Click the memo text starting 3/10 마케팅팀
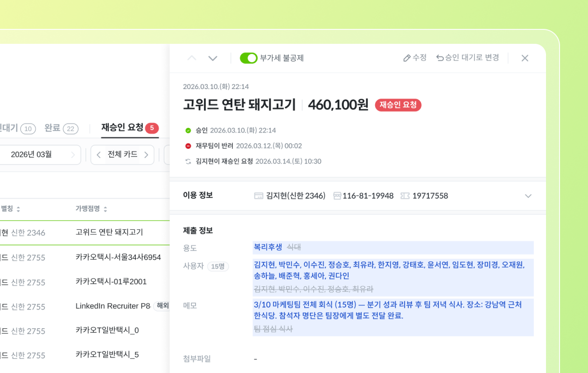Screen dimensions: 588x373 coord(388,310)
